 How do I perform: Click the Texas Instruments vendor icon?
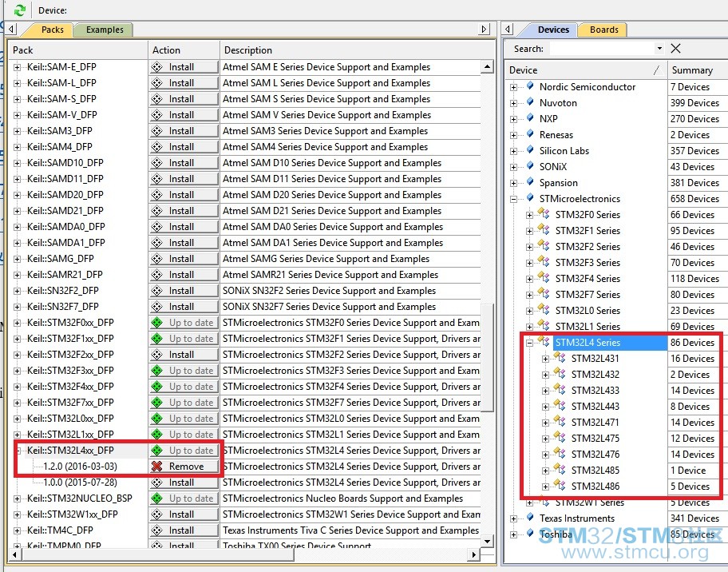tap(530, 518)
